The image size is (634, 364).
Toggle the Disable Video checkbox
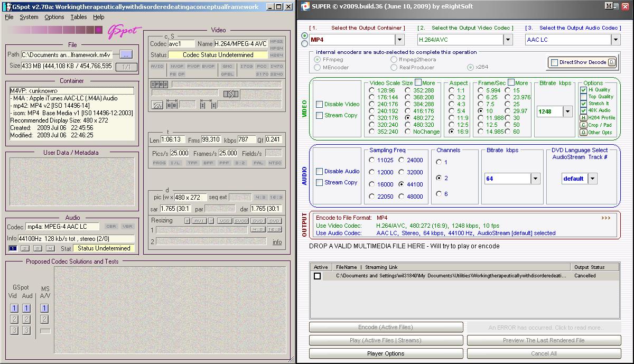click(x=319, y=105)
